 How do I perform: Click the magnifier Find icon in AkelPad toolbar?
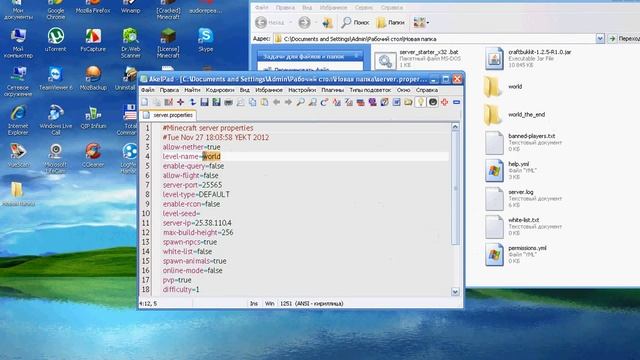pyautogui.click(x=300, y=102)
